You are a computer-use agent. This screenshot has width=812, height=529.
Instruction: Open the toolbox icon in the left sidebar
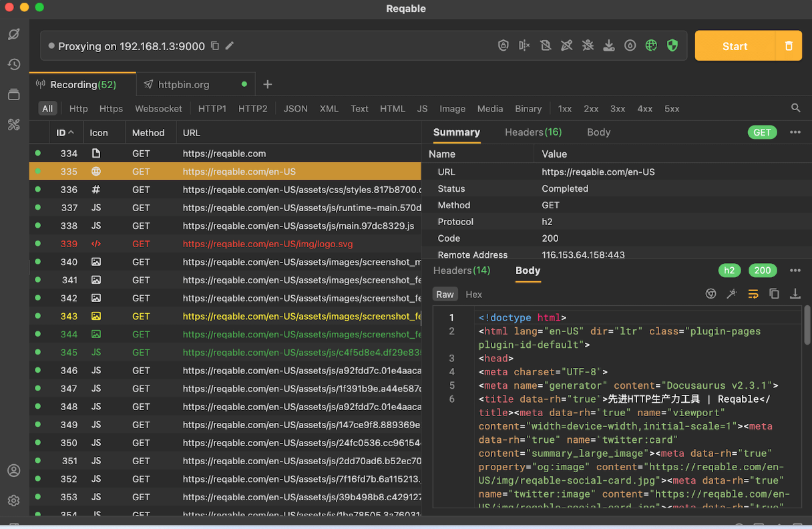coord(13,124)
